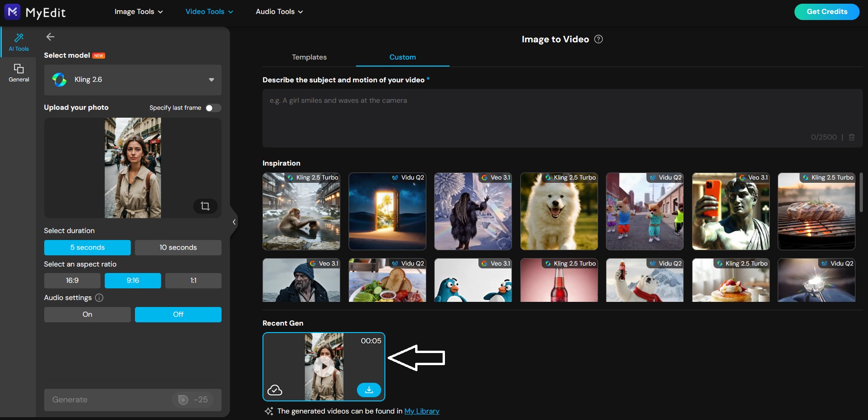Select the 10 seconds duration
Image resolution: width=868 pixels, height=420 pixels.
178,247
